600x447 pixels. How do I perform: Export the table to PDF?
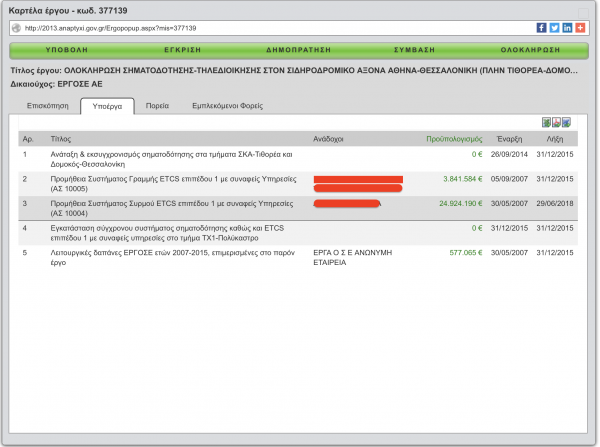[x=556, y=122]
